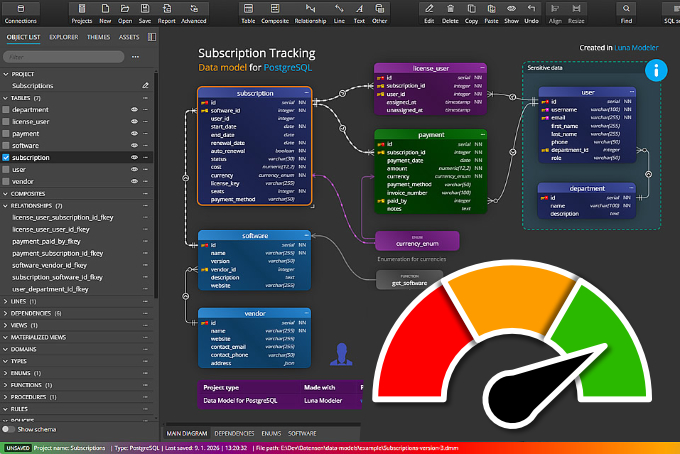Expand the ENUMS section
This screenshot has height=454, width=680.
click(6, 373)
